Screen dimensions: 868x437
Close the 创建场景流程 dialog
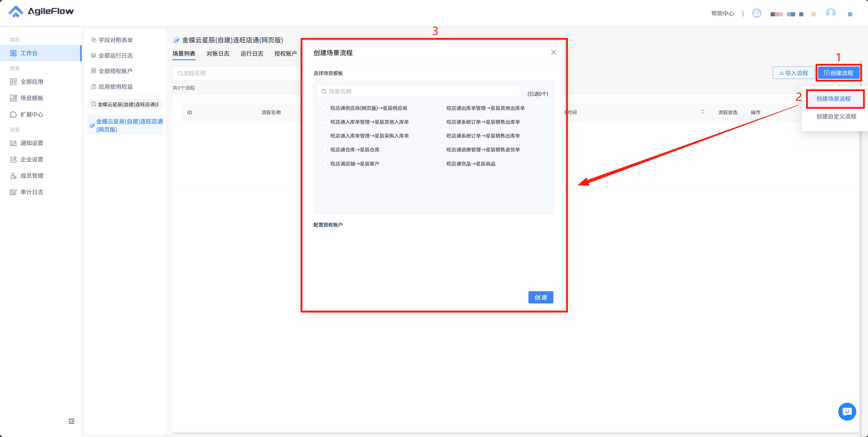pyautogui.click(x=554, y=53)
